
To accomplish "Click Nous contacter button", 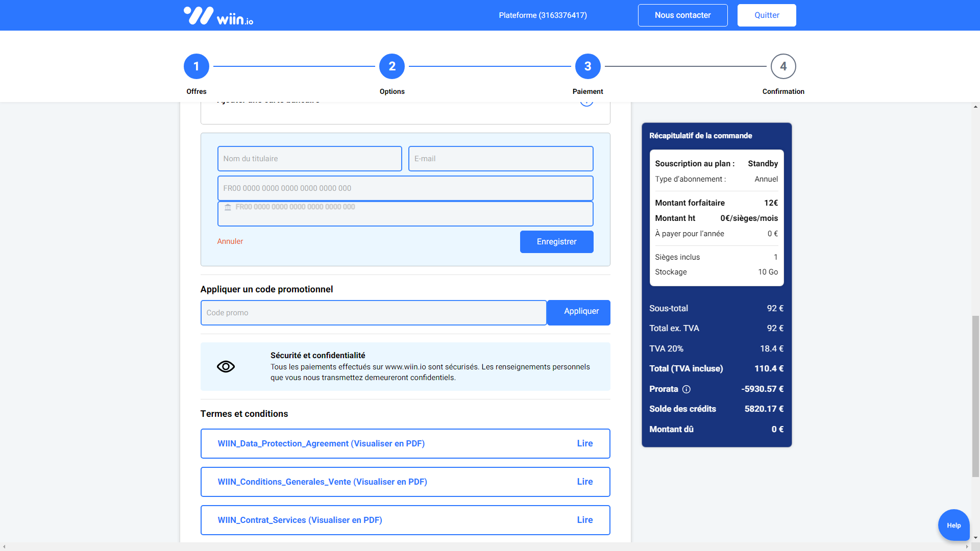I will [683, 15].
